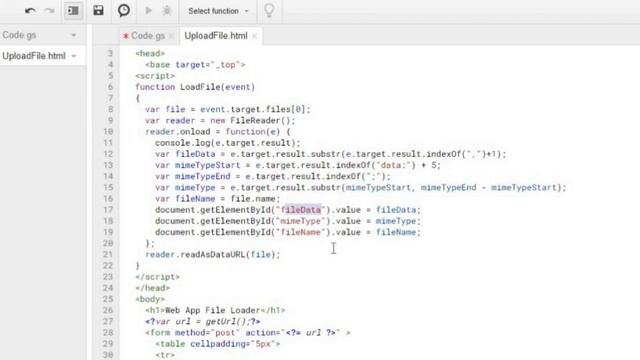The height and width of the screenshot is (360, 640).
Task: Switch to the UploadFile.html editor tab
Action: [216, 36]
